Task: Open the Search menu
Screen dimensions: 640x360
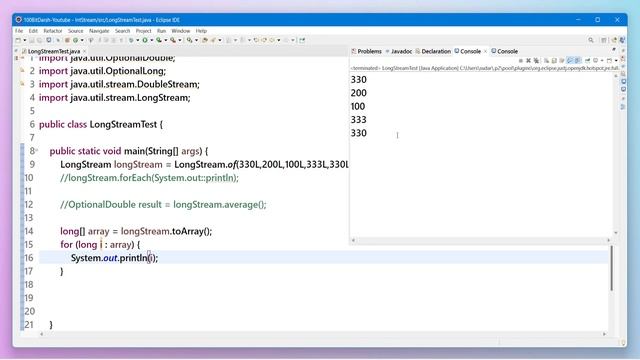Action: click(x=122, y=31)
